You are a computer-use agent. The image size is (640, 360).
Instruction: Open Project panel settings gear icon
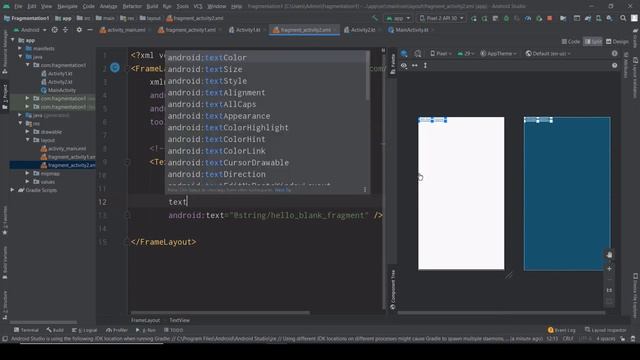click(x=79, y=30)
